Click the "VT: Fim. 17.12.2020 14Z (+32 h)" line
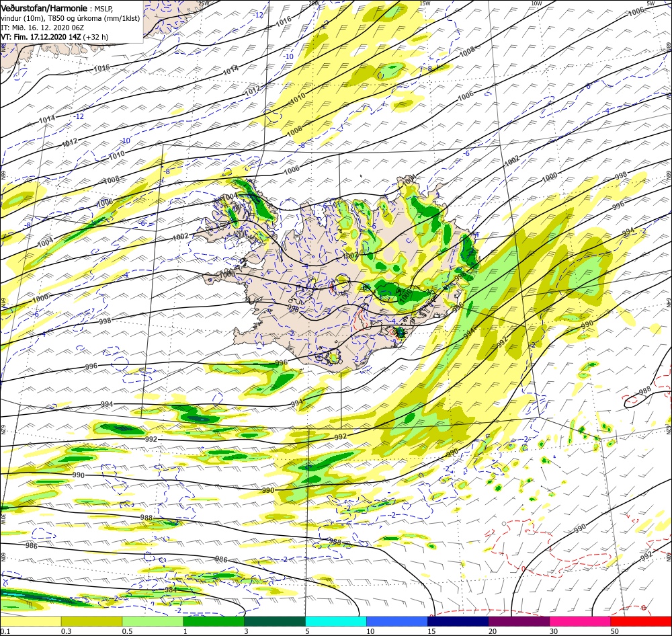The image size is (672, 636). coord(54,37)
